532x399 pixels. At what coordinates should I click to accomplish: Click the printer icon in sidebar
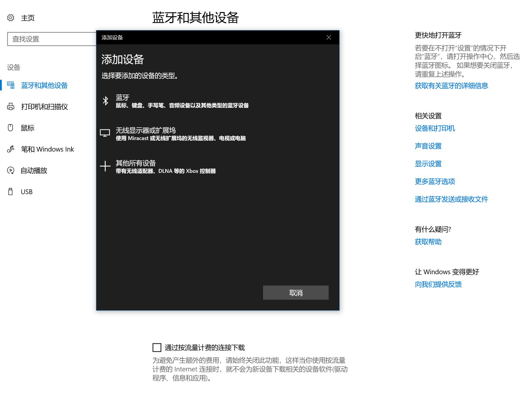point(11,107)
